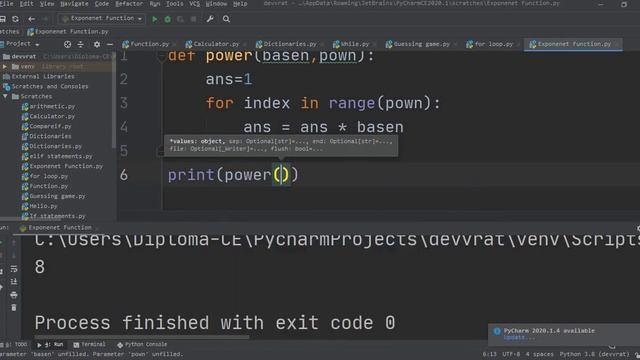Open the Run menu
This screenshot has height=360, width=640.
(155, 4)
